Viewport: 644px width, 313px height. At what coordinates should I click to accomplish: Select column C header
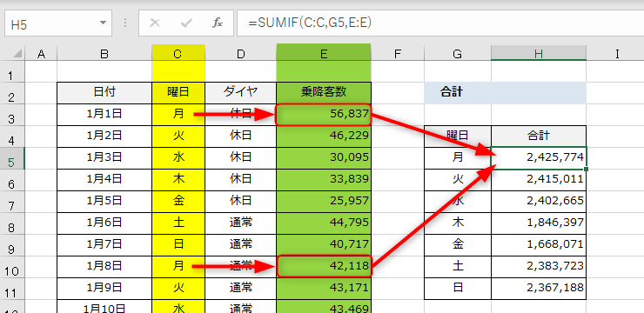(x=178, y=53)
